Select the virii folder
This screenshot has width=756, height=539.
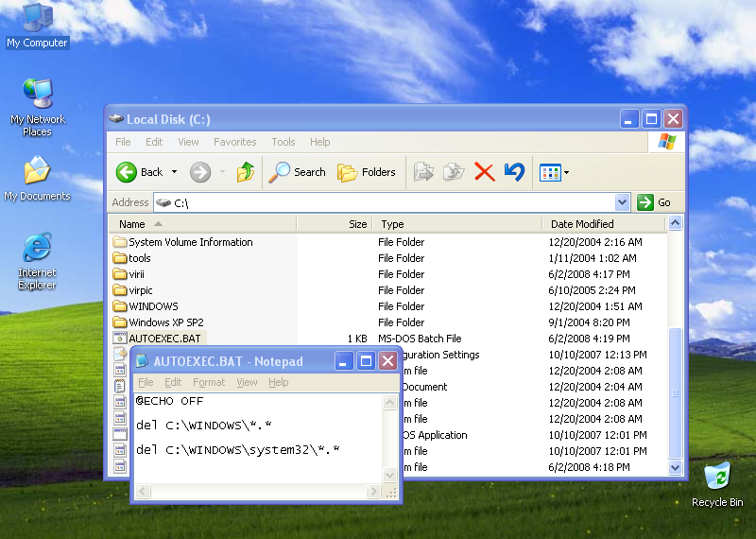pyautogui.click(x=129, y=274)
